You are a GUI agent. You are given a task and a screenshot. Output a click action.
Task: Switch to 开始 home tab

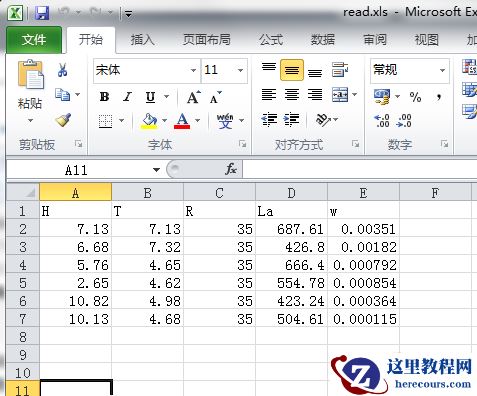(91, 40)
